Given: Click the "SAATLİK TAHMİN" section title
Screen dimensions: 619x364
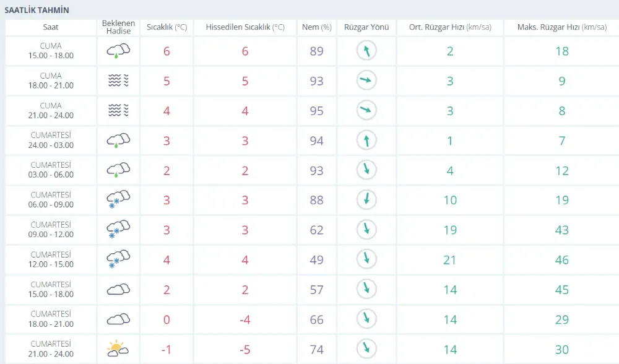Looking at the screenshot, I should 37,11.
